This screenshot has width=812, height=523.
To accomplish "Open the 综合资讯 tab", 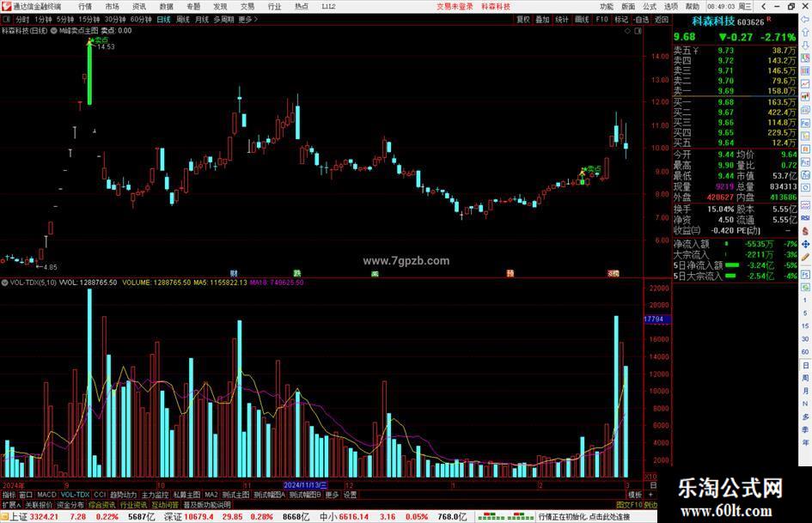I will point(102,505).
